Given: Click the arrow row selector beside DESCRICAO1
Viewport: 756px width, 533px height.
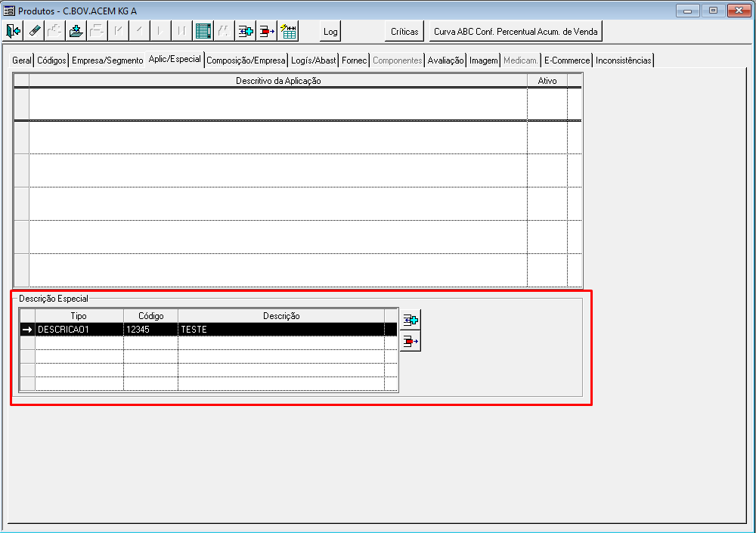Looking at the screenshot, I should click(x=27, y=330).
